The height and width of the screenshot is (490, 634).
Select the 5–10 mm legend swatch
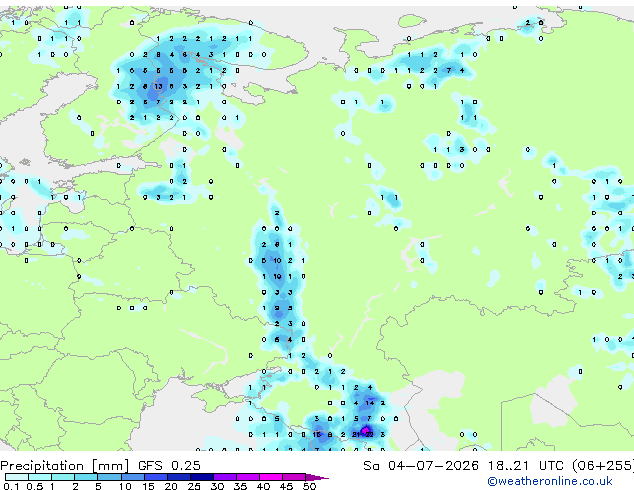tap(109, 477)
